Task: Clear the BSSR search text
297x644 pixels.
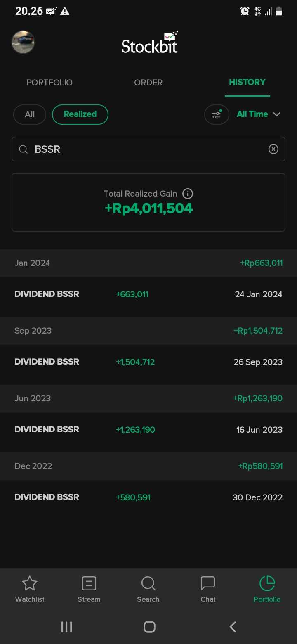Action: [273, 149]
